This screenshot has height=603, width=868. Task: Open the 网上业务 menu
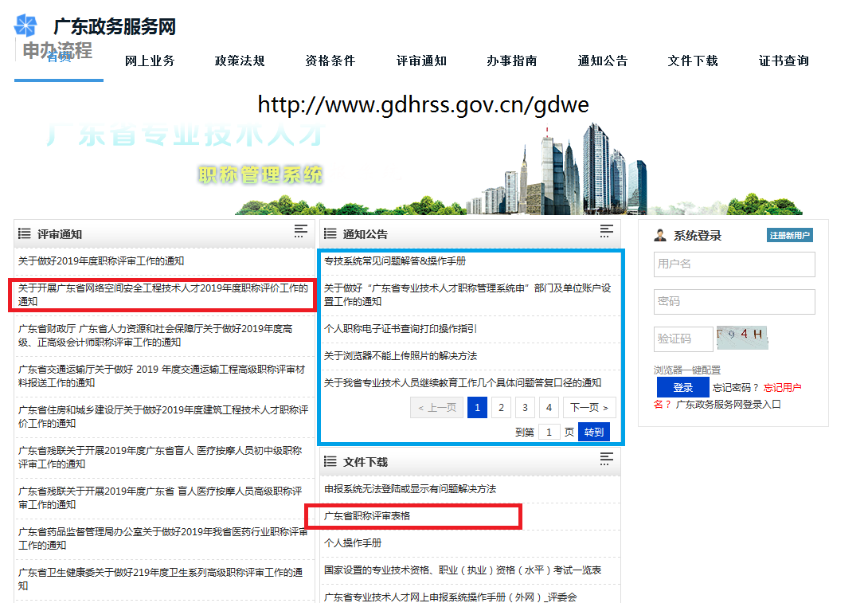point(150,61)
